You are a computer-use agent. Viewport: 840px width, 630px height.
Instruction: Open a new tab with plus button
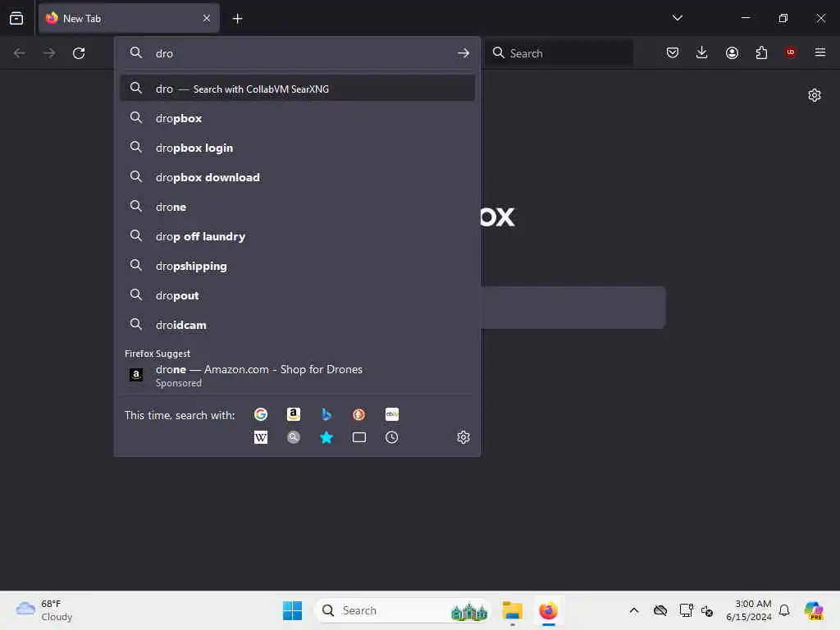point(237,19)
